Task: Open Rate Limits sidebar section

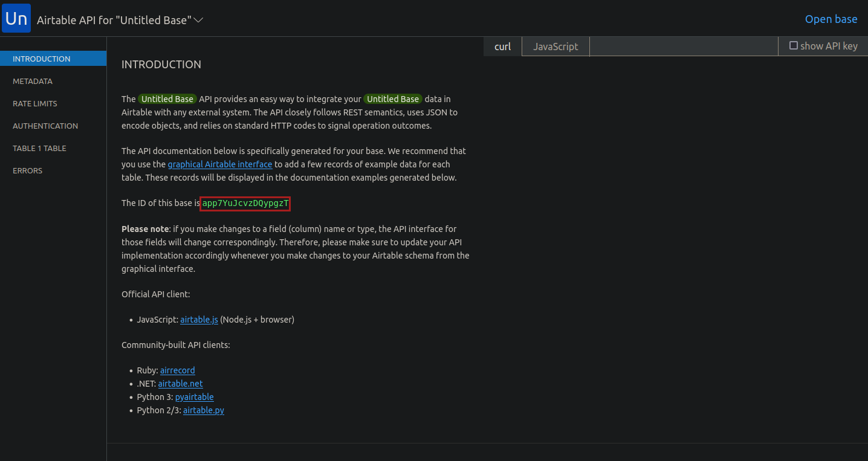Action: coord(35,103)
